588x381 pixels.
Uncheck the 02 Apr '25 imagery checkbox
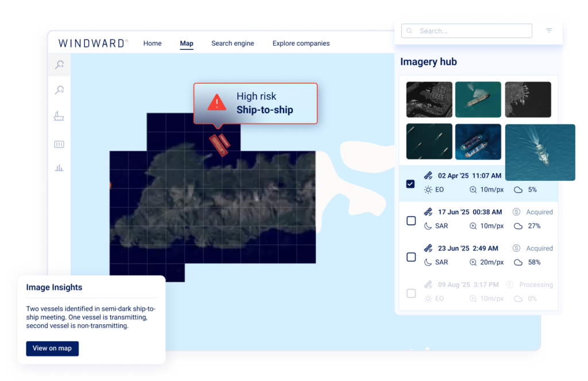410,184
